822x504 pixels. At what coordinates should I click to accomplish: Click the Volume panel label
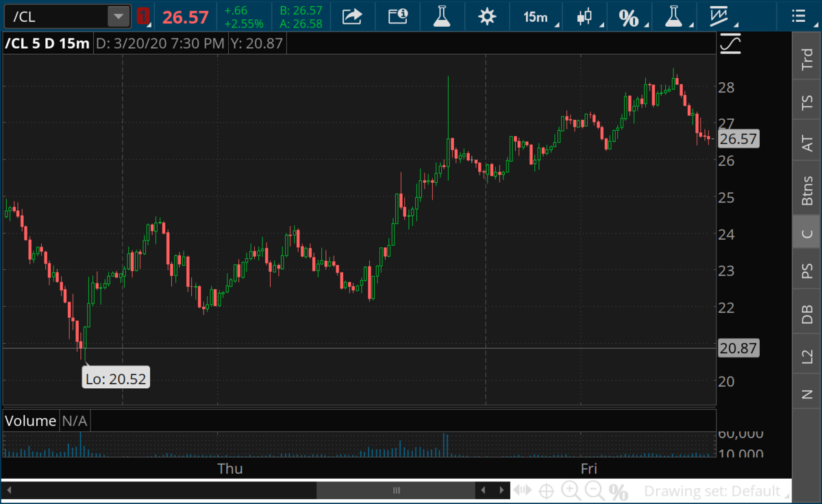(31, 420)
